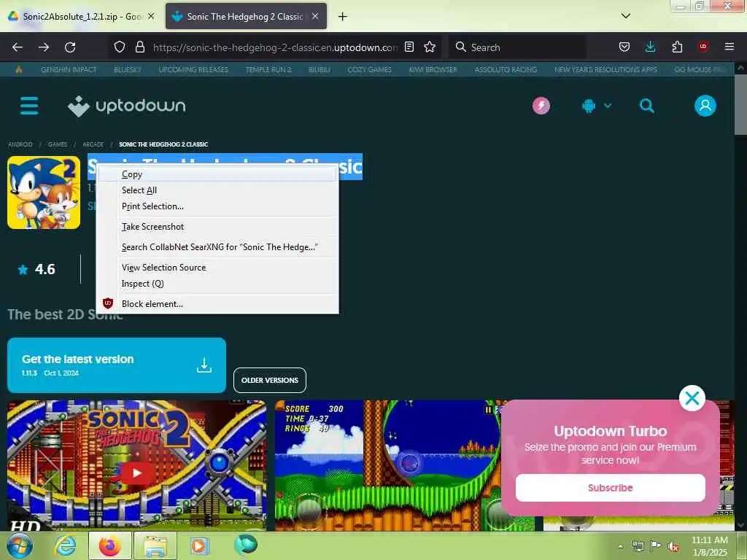Image resolution: width=747 pixels, height=560 pixels.
Task: Show hidden system tray icons
Action: tap(620, 546)
